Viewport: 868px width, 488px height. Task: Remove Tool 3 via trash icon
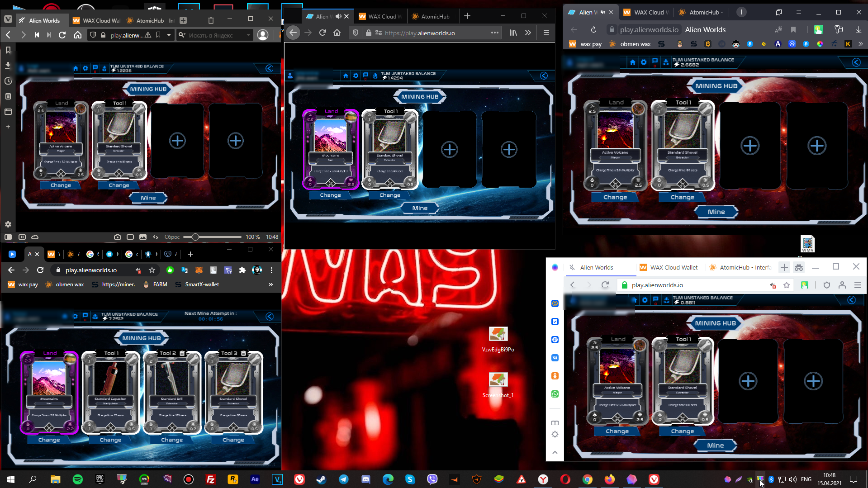[243, 353]
